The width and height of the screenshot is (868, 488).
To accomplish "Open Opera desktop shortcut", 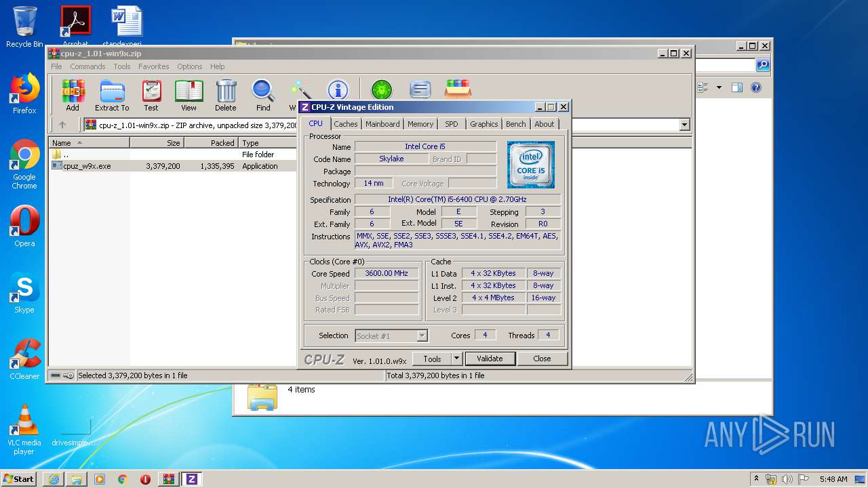I will click(x=24, y=226).
